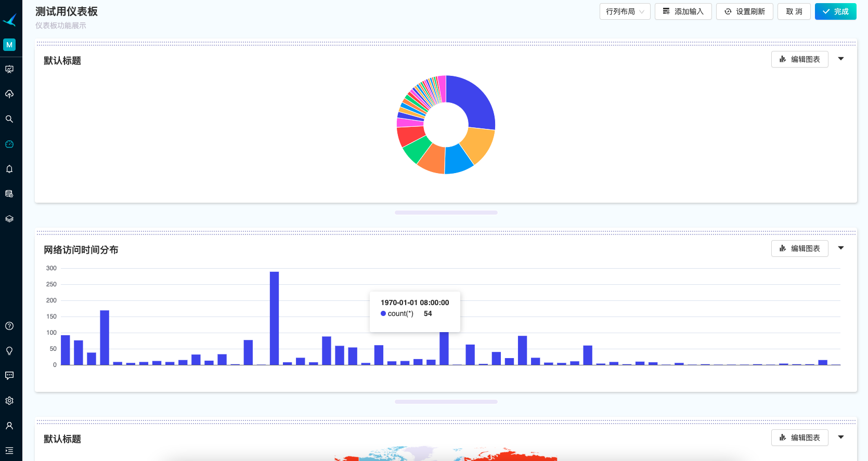Open the dashboard gauge sidebar icon
Image resolution: width=868 pixels, height=461 pixels.
coord(9,144)
